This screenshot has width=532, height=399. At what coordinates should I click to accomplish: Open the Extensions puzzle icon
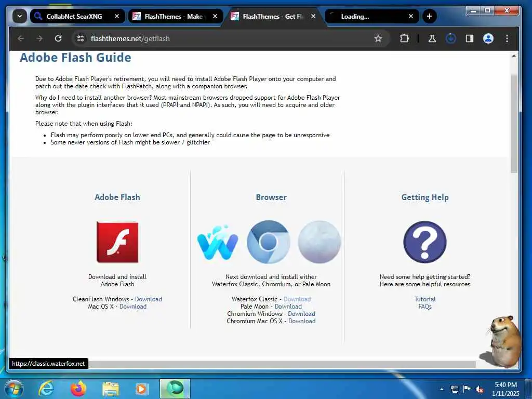404,38
